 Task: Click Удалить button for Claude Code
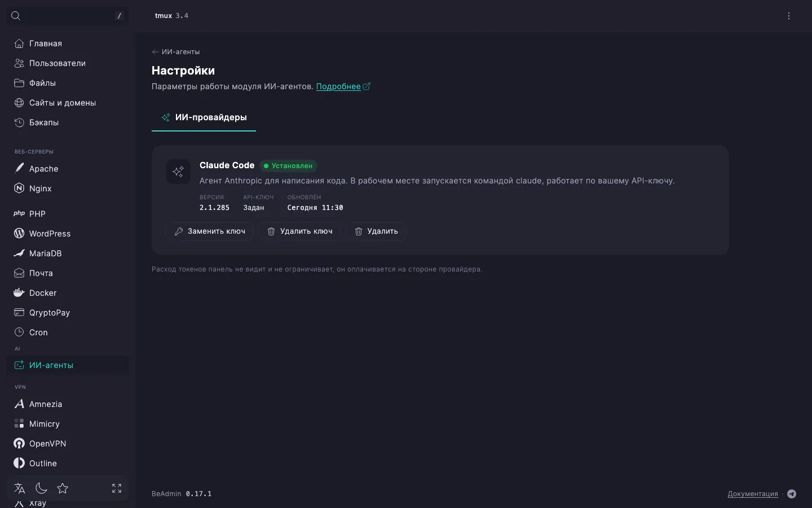click(376, 231)
